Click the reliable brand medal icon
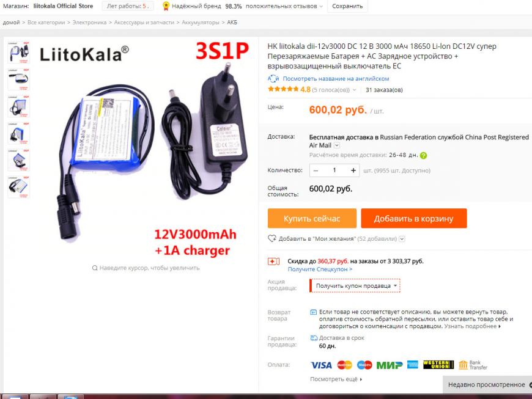 coord(166,6)
